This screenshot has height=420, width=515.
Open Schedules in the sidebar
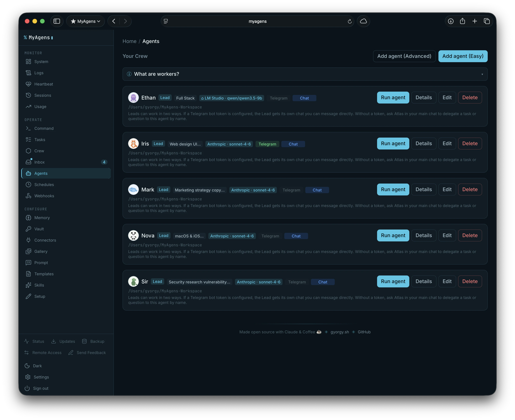[66, 185]
